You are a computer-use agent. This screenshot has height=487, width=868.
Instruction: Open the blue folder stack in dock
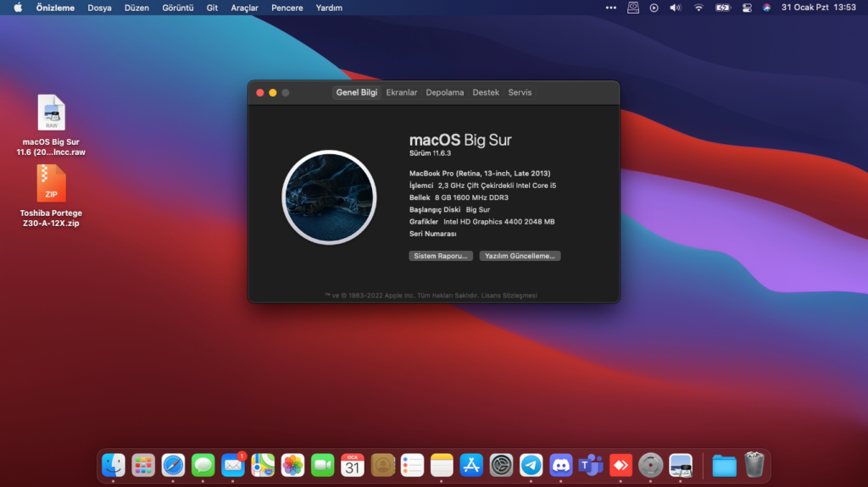point(724,466)
